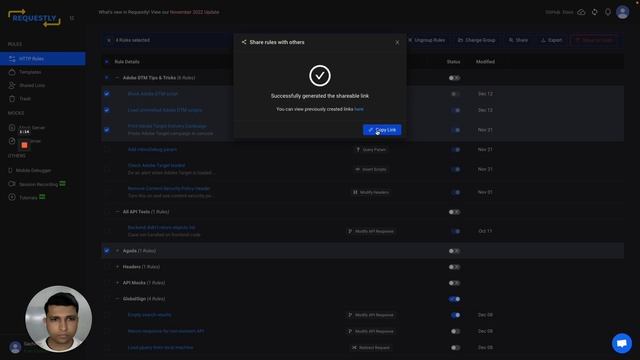Click the Move to Trash button
The image size is (640, 360).
(594, 40)
